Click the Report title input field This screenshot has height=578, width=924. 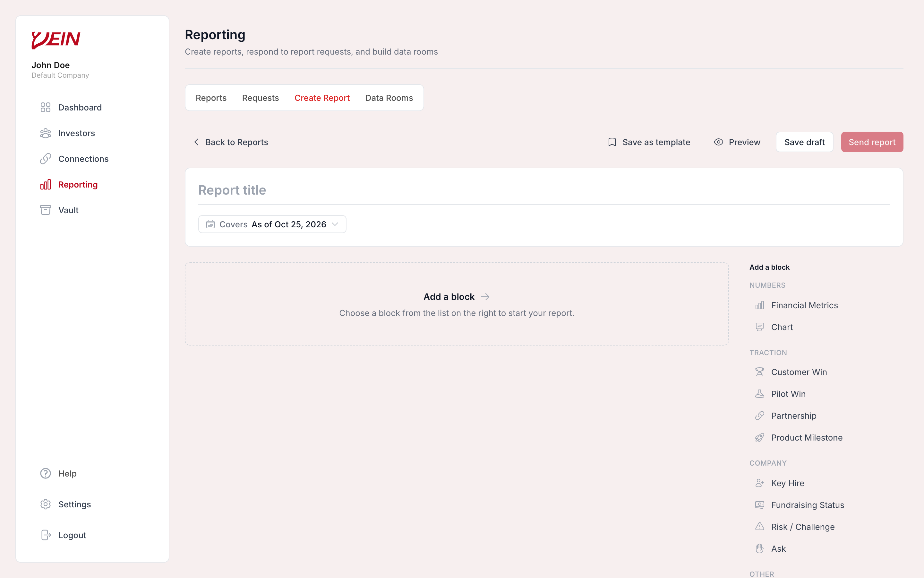point(544,190)
